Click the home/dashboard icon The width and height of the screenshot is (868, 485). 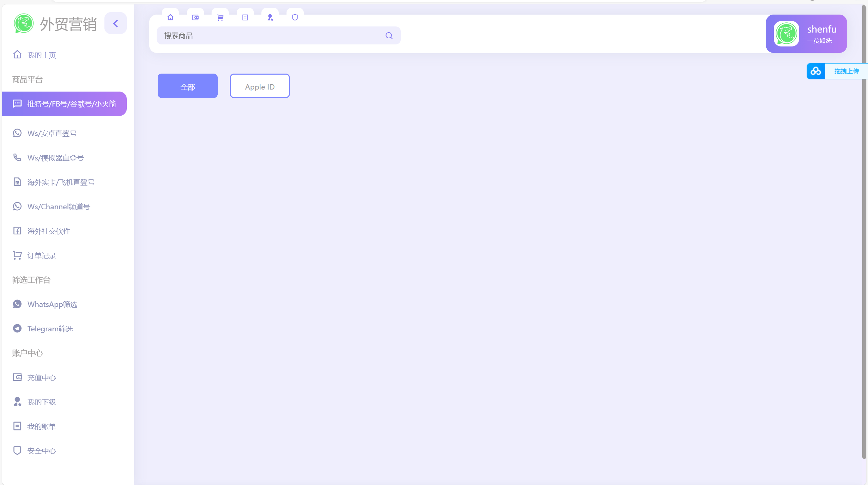point(170,17)
